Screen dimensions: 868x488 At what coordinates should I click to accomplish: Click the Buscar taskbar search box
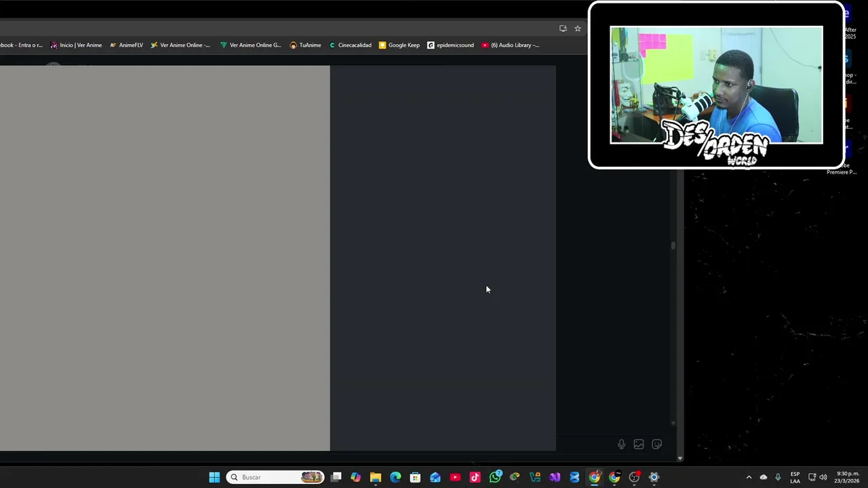tap(275, 477)
